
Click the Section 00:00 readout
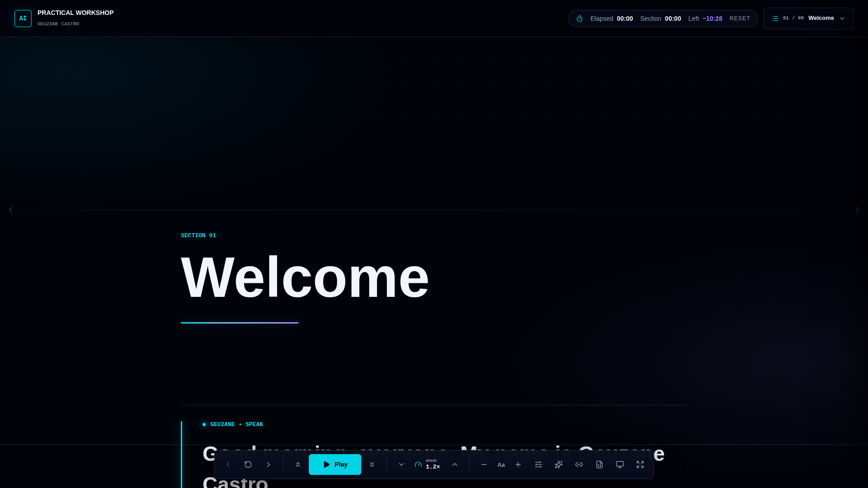(x=660, y=19)
